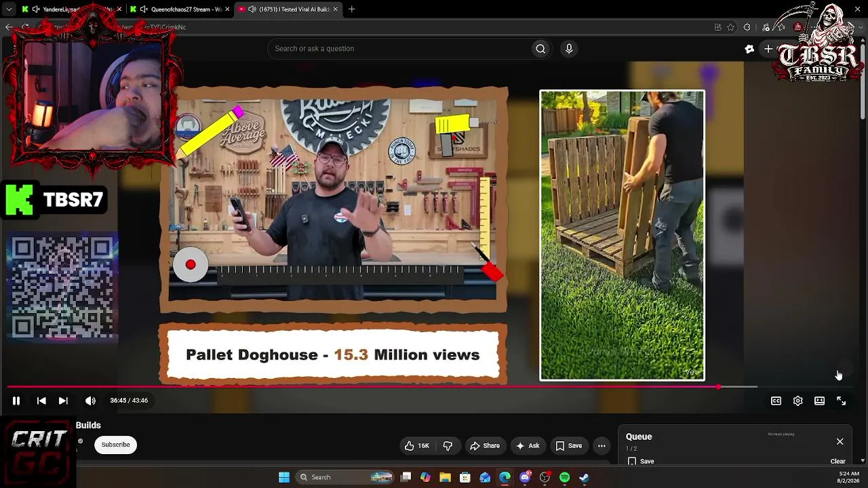Open Steam from the taskbar
The width and height of the screenshot is (868, 488).
pos(584,477)
